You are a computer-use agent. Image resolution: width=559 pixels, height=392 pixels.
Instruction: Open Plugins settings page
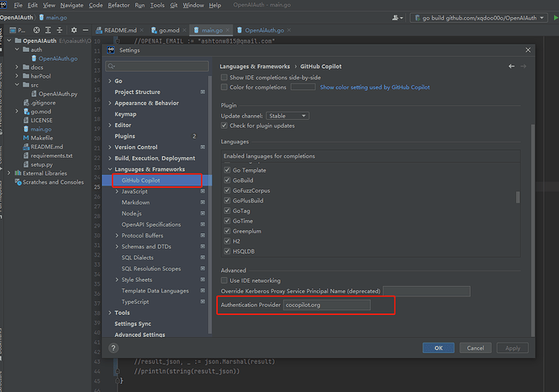coord(125,136)
